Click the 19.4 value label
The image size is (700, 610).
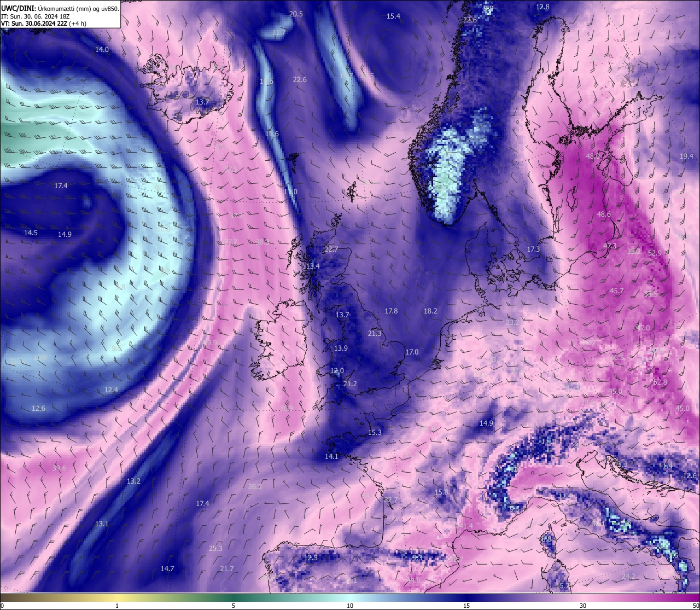point(686,156)
